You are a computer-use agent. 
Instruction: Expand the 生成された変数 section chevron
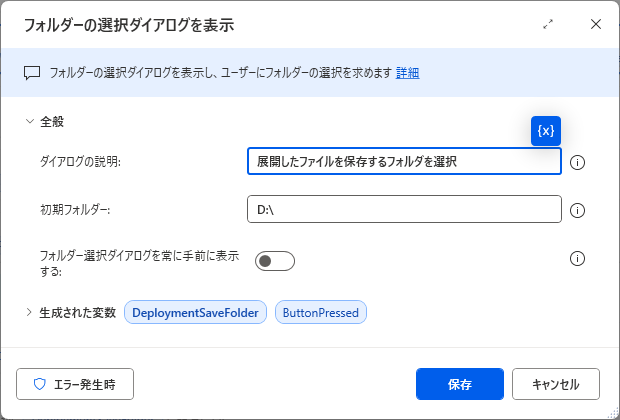click(x=29, y=312)
